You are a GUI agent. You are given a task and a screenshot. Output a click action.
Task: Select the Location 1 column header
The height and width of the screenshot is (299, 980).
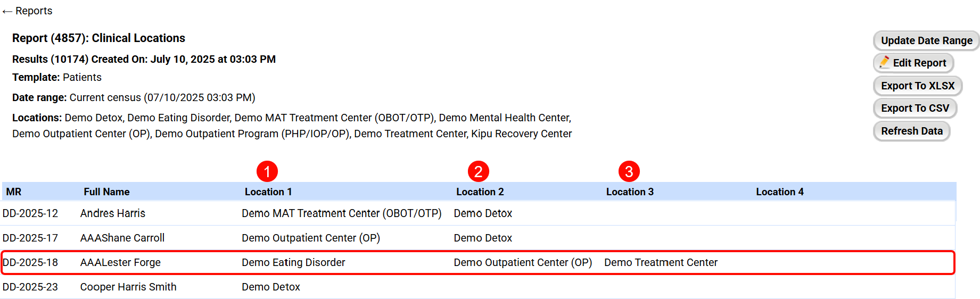click(268, 192)
